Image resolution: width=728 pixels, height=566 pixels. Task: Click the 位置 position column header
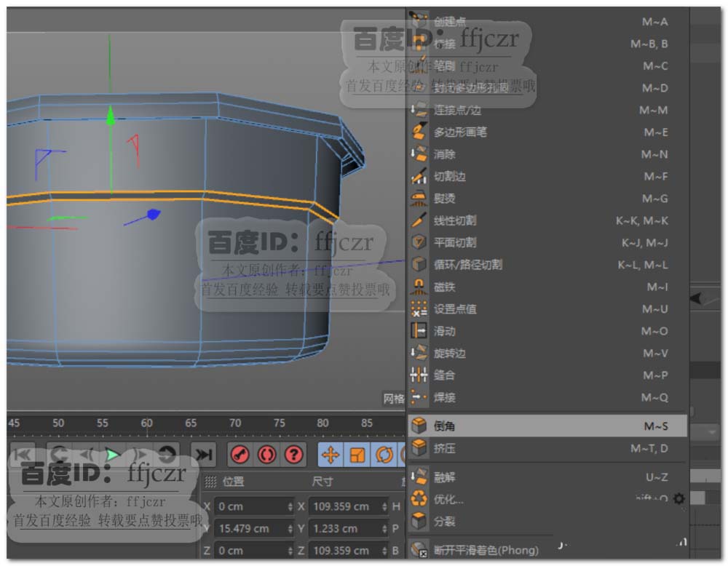tap(233, 482)
